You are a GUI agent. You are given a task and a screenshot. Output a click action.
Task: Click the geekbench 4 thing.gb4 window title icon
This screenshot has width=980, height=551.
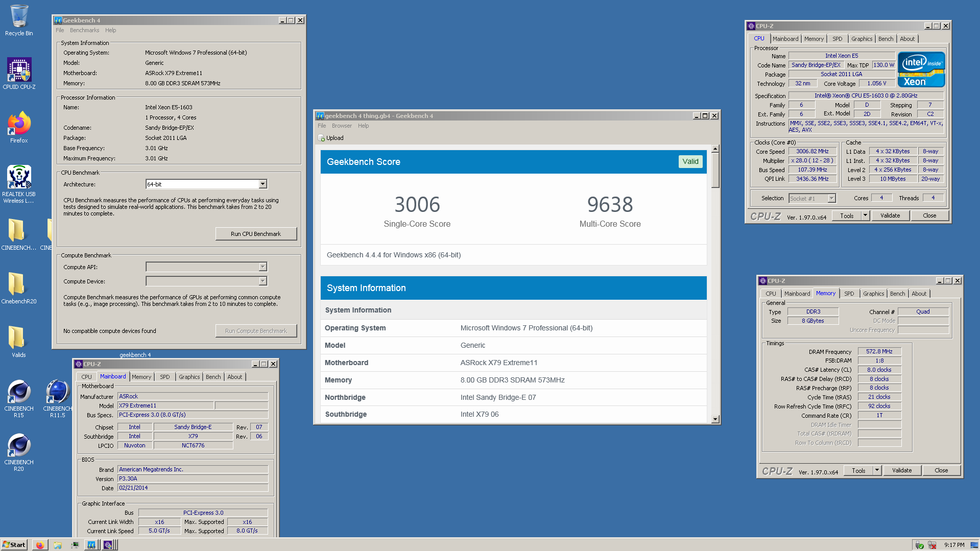coord(320,116)
